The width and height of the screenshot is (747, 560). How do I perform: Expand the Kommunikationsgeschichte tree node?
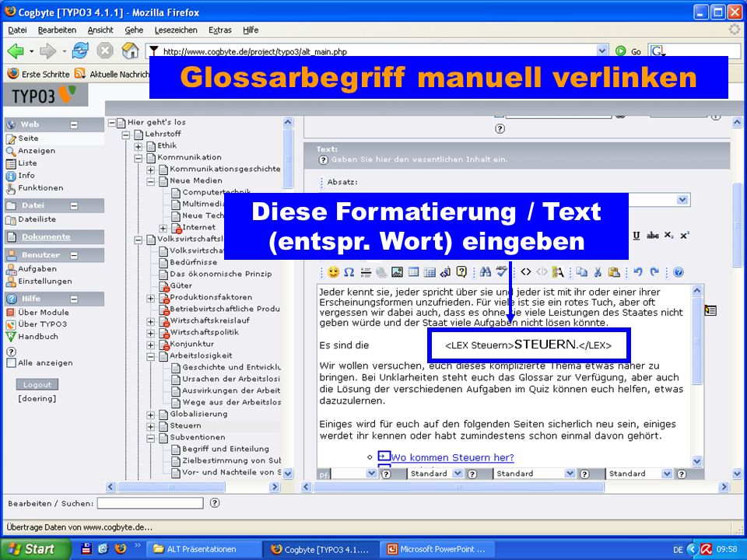tap(150, 169)
